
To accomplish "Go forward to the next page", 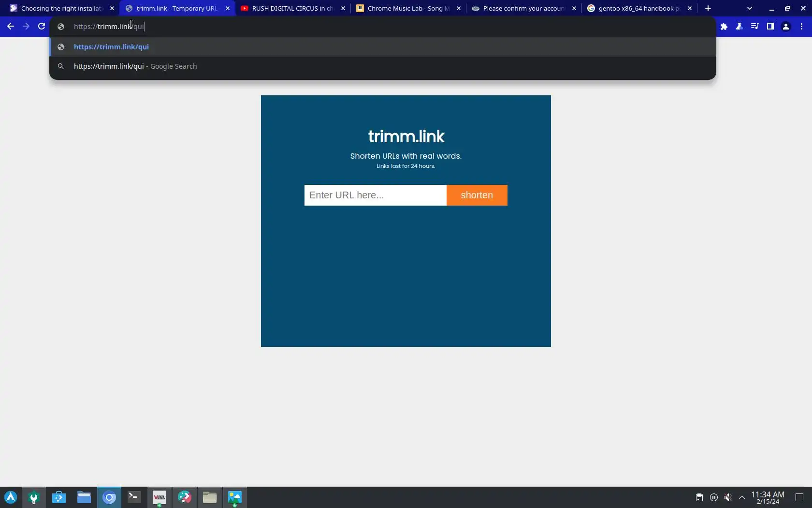I will point(26,27).
